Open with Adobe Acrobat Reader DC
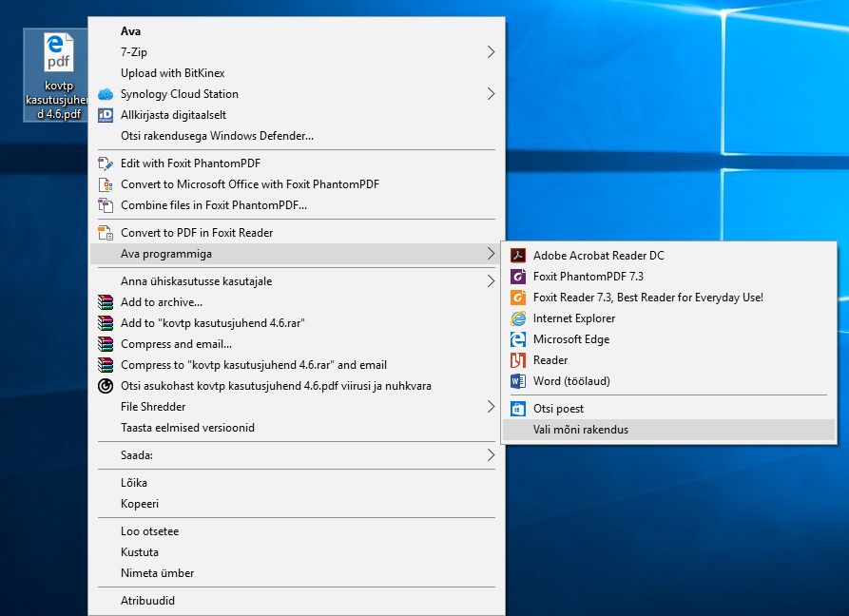Screen dimensions: 849x616 [668, 256]
